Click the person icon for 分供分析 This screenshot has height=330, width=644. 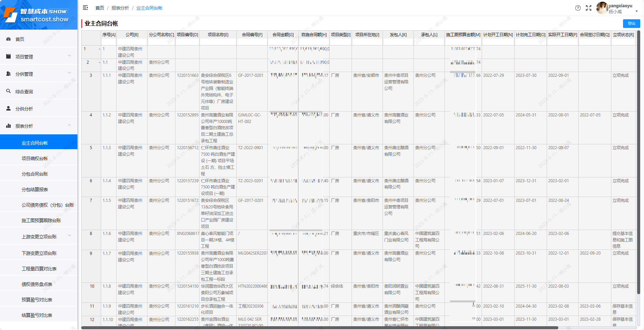tap(9, 109)
